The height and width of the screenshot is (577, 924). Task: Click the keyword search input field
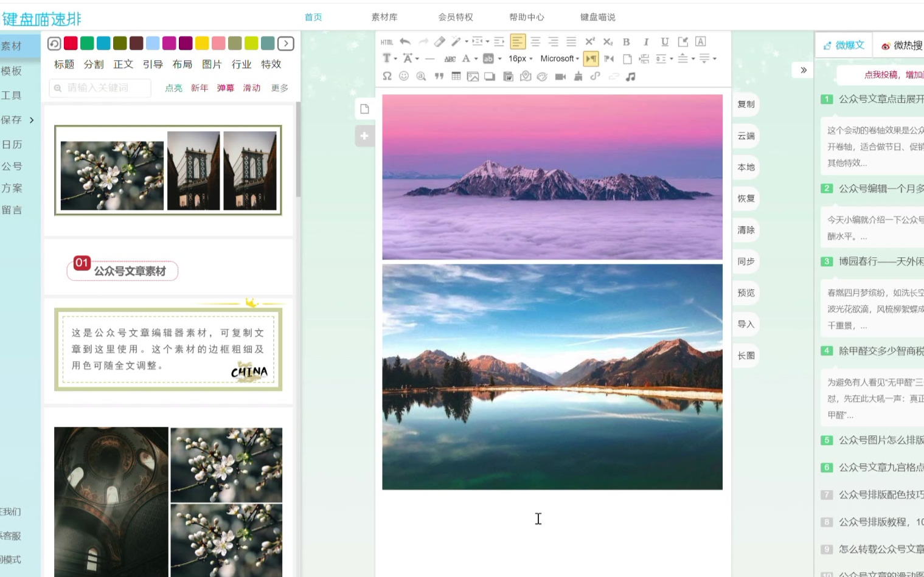(x=100, y=88)
